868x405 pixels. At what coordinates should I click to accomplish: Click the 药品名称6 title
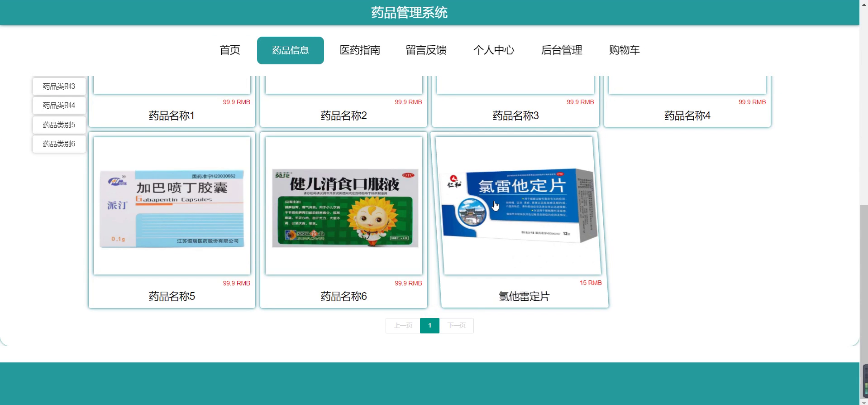(x=343, y=297)
